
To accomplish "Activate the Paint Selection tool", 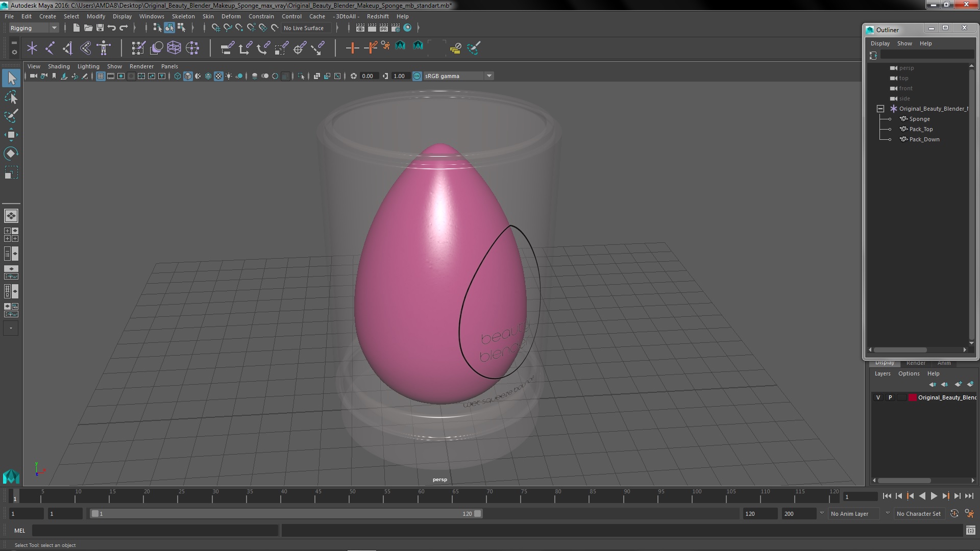I will click(x=11, y=116).
